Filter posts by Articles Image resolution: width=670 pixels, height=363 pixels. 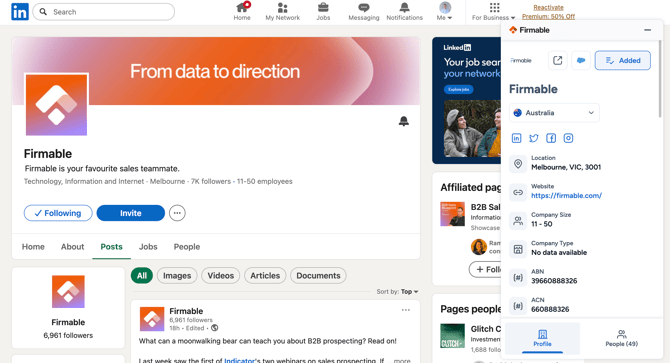click(x=265, y=276)
